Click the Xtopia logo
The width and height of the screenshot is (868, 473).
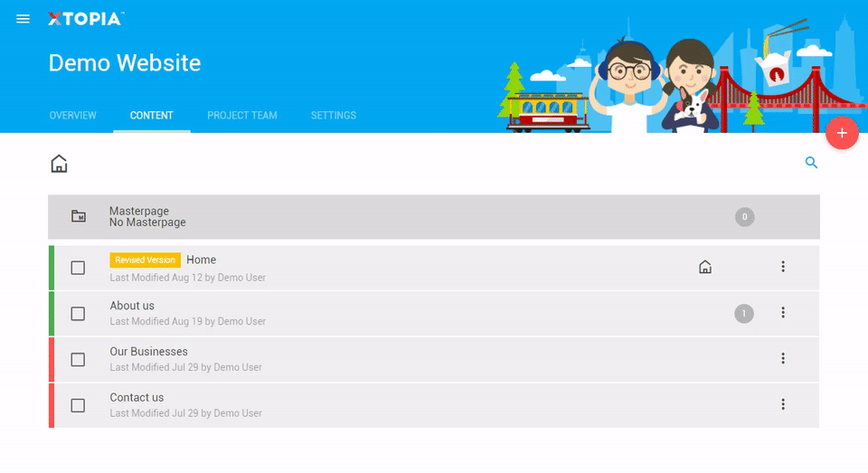[86, 19]
